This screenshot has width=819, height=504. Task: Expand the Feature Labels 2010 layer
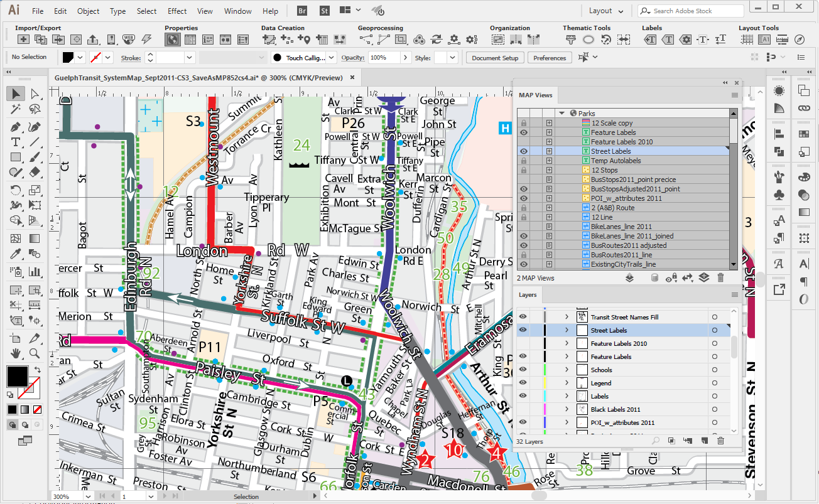tap(567, 343)
